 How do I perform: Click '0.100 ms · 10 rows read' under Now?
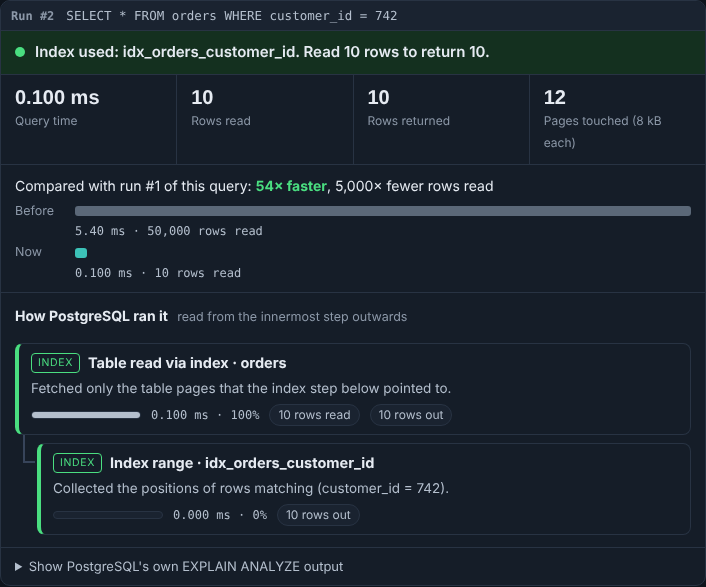[158, 273]
